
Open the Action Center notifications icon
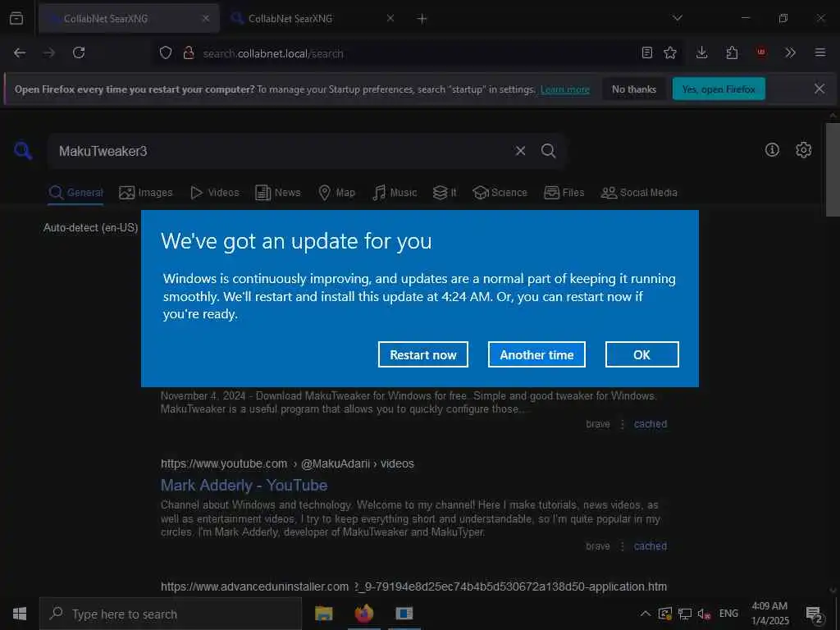click(x=815, y=614)
